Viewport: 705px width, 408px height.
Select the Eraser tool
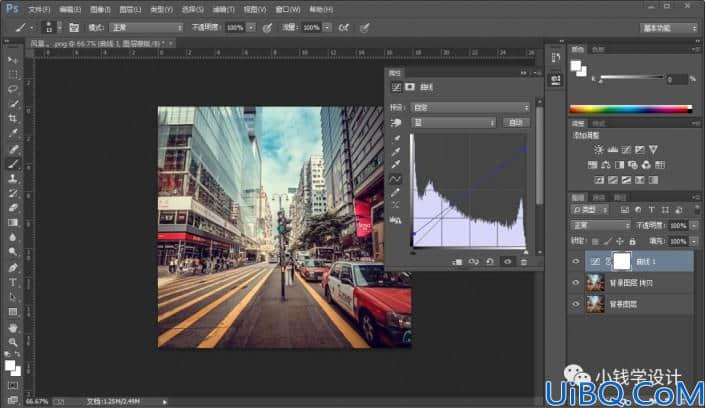click(x=13, y=208)
